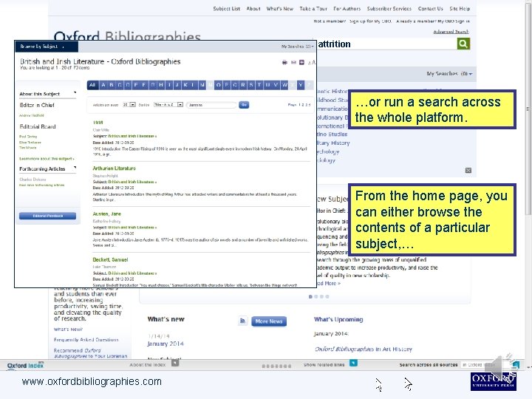
Task: Open the Sort by Title A to Z dropdown
Action: [x=168, y=105]
